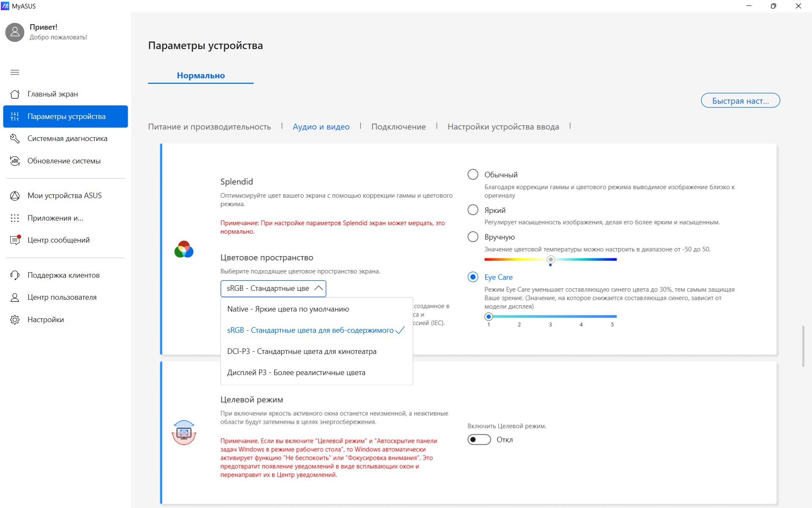This screenshot has width=812, height=508.
Task: Select the Вручную radio button
Action: pos(473,237)
